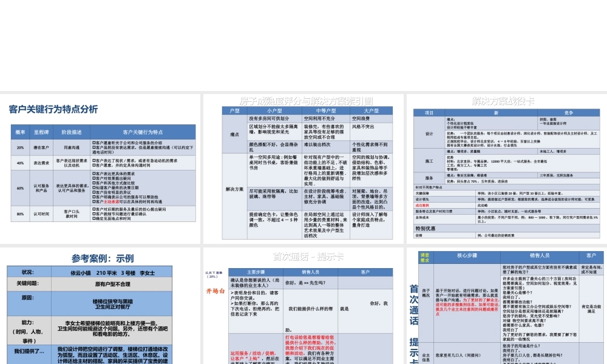Click the red 主动承诺 highlighted text

(111, 200)
